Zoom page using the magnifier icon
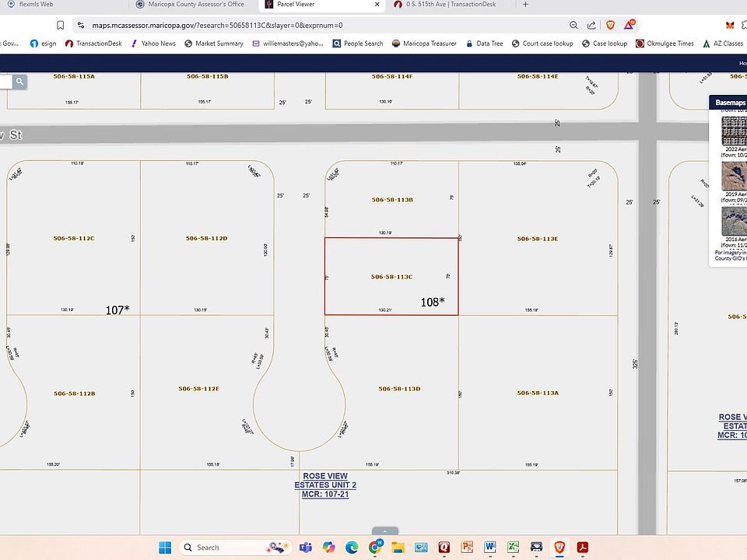 [573, 25]
